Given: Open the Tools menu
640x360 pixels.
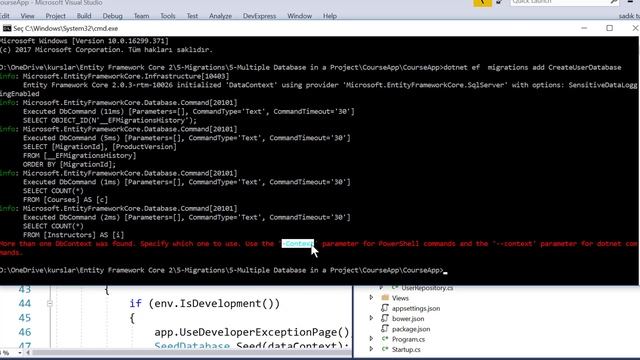Looking at the screenshot, I should 167,16.
